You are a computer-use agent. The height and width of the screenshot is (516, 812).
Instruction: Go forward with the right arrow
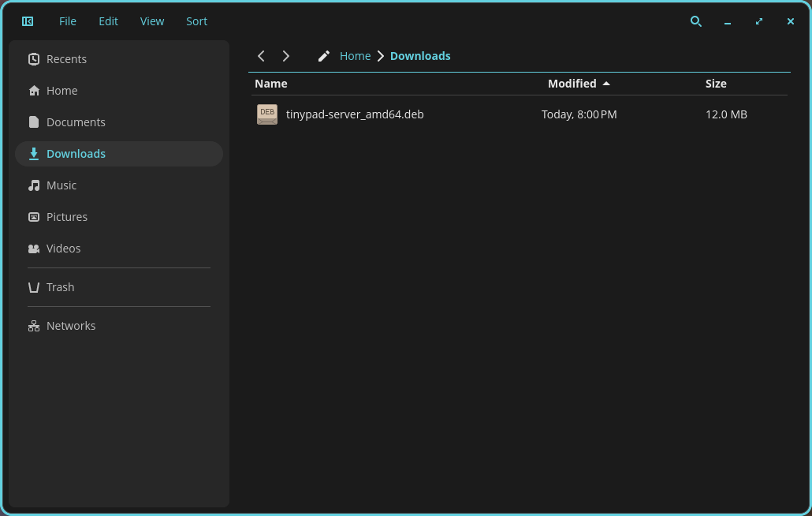coord(286,56)
